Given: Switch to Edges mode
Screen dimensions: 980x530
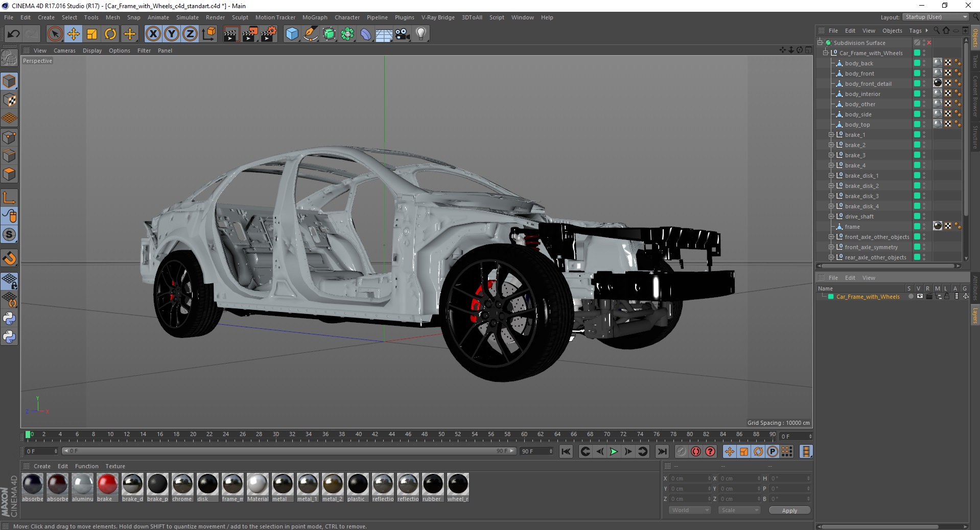Looking at the screenshot, I should [x=9, y=156].
